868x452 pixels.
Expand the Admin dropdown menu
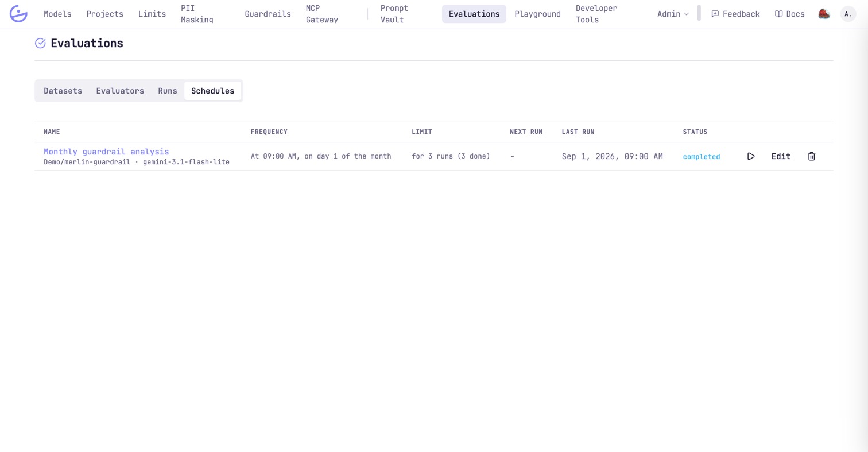coord(673,14)
